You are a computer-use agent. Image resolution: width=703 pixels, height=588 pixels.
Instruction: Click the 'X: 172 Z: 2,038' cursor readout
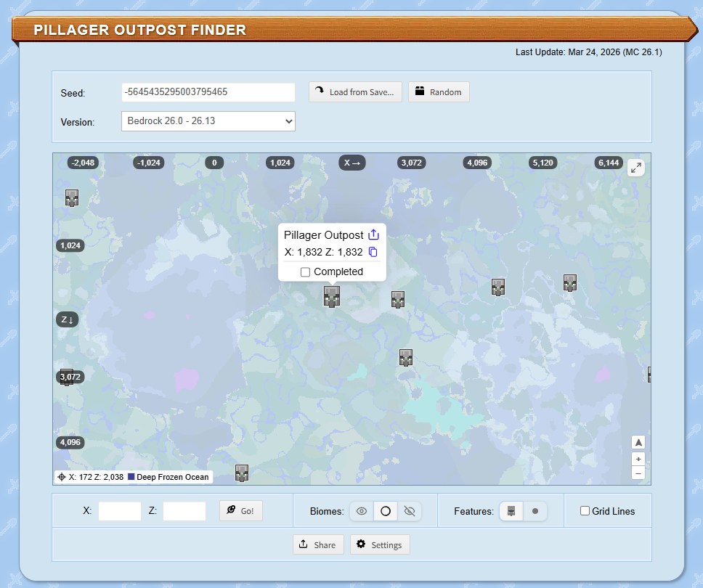96,477
